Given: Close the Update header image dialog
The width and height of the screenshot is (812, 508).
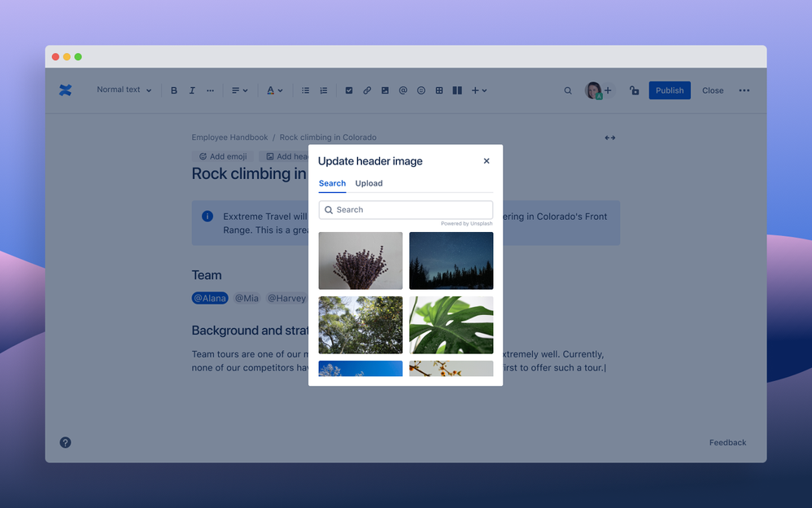Looking at the screenshot, I should 487,161.
